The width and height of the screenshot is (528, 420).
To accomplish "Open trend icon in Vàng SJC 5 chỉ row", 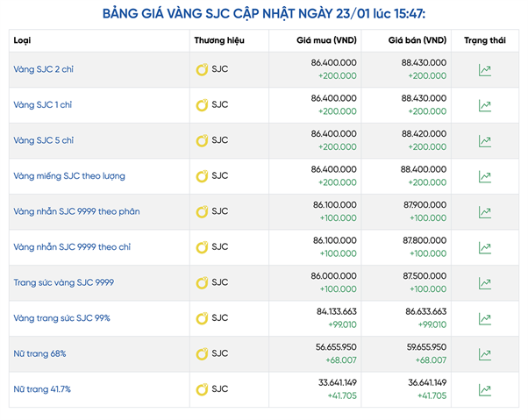I will [x=485, y=141].
